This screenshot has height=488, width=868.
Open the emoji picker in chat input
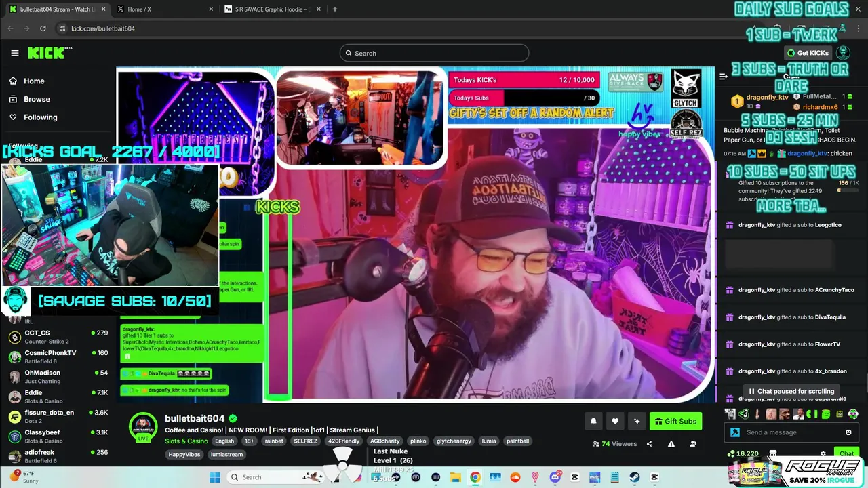(848, 432)
